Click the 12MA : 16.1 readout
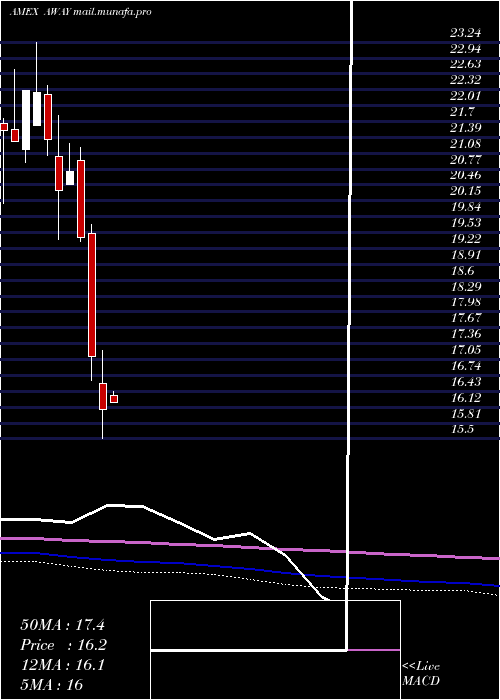 pyautogui.click(x=62, y=665)
